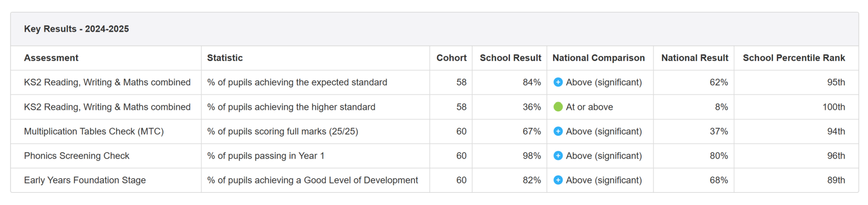Select the Assessment column header
The image size is (868, 205).
click(51, 58)
